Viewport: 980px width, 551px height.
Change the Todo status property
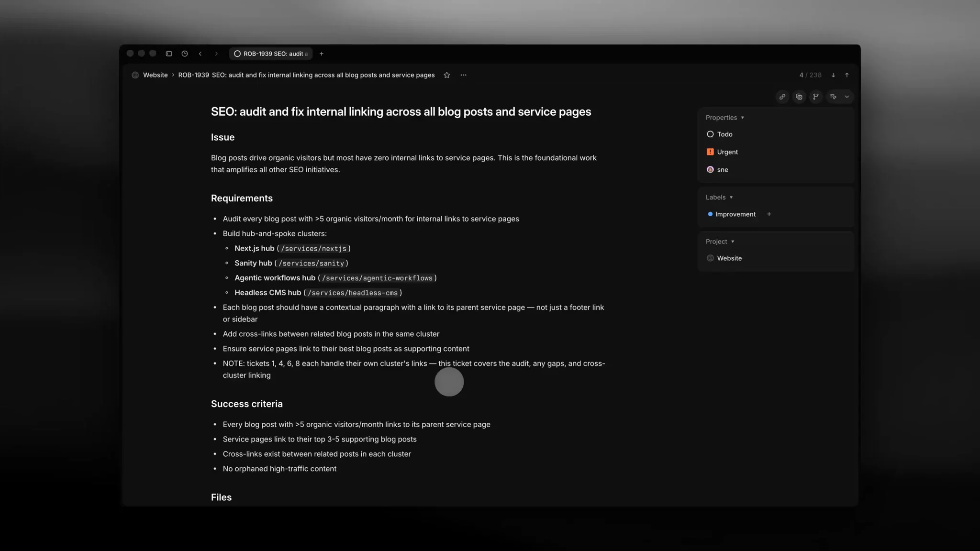[x=724, y=134]
